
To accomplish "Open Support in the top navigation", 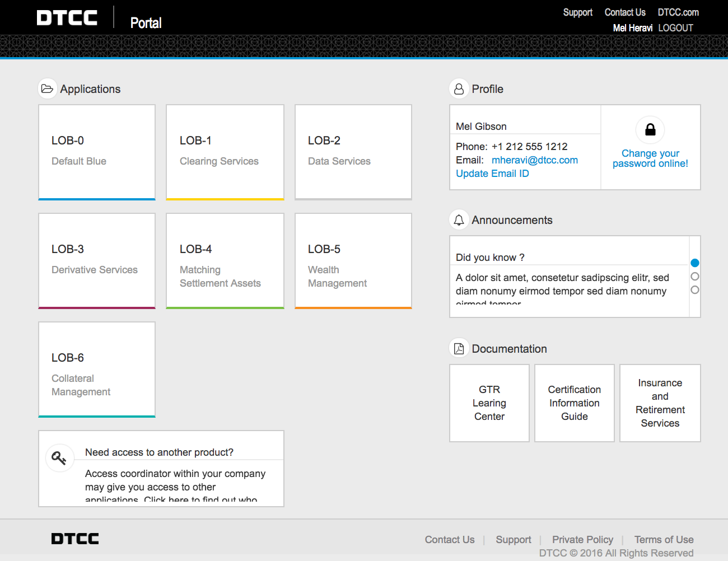I will (x=578, y=12).
